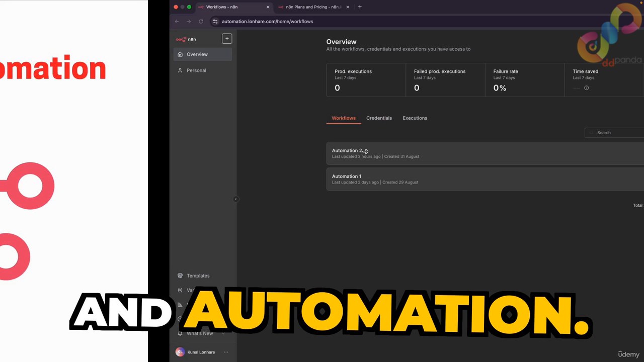Viewport: 644px width, 362px height.
Task: Switch to the Executions tab
Action: click(x=415, y=118)
